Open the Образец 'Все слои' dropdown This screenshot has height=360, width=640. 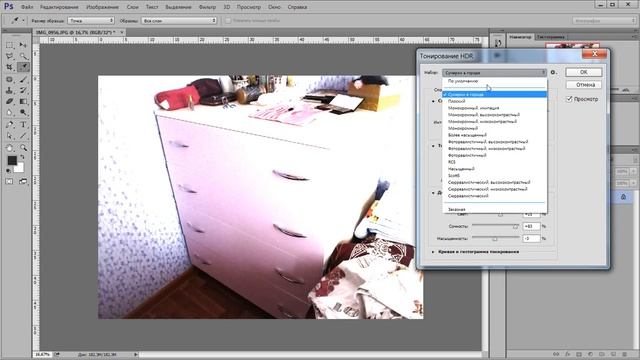(179, 20)
